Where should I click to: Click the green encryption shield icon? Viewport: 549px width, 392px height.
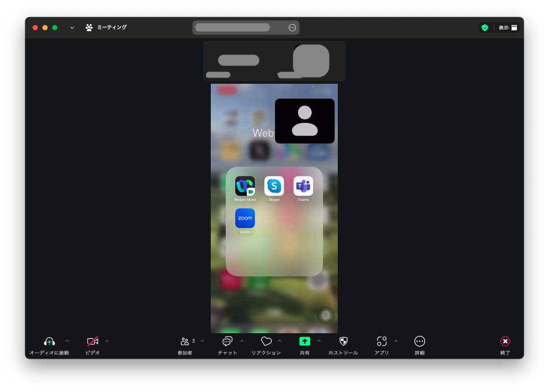[485, 28]
